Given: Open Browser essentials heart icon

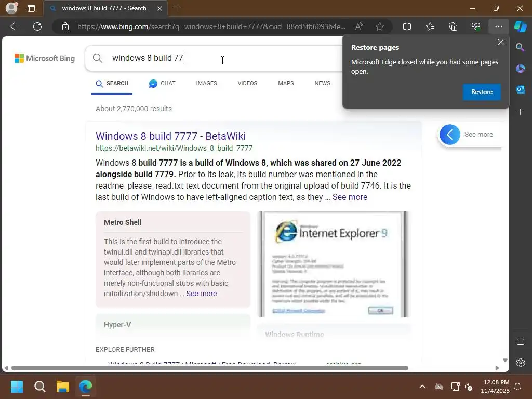Looking at the screenshot, I should tap(476, 26).
